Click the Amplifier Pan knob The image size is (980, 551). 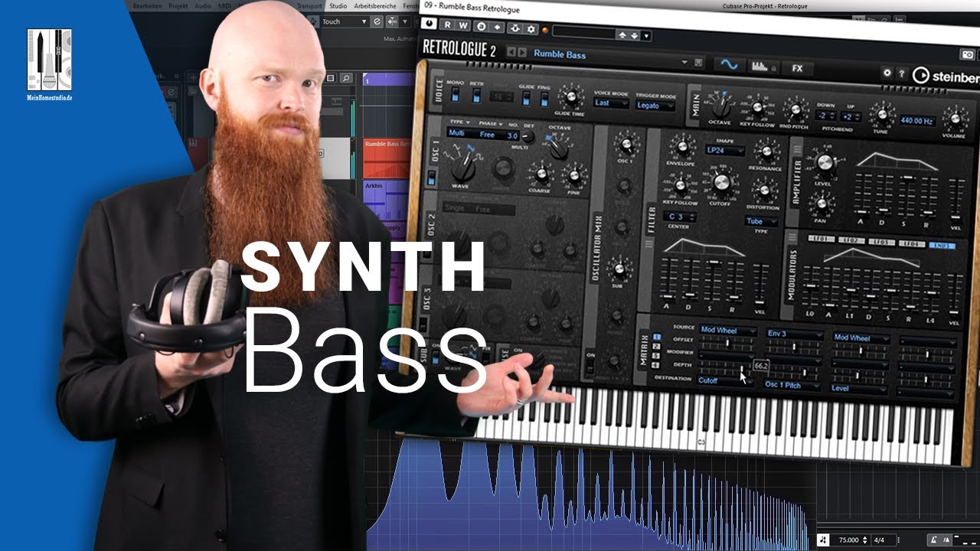822,204
